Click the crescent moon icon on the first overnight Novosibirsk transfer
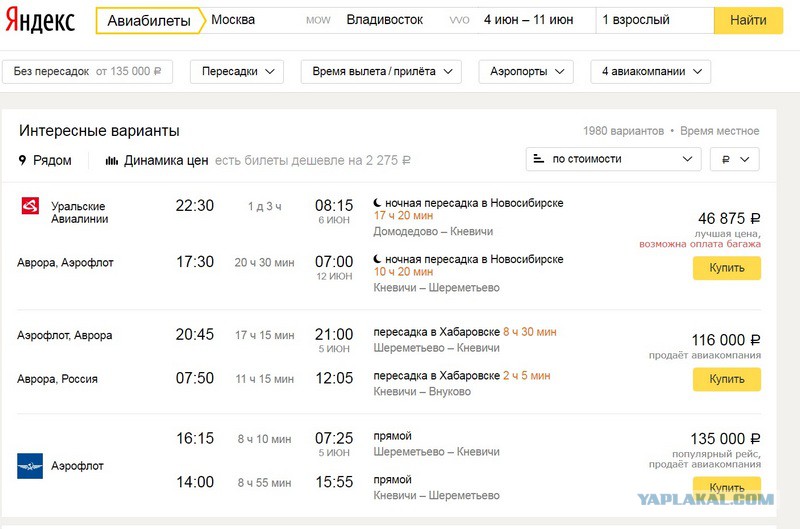 [x=377, y=203]
